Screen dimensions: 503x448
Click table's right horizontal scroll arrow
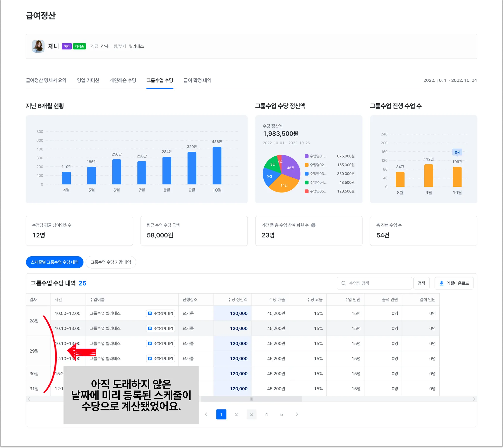474,399
